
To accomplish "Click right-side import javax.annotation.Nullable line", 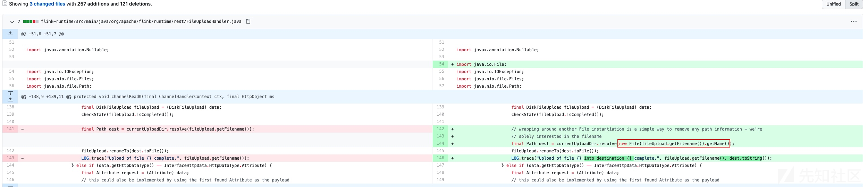I will point(498,50).
